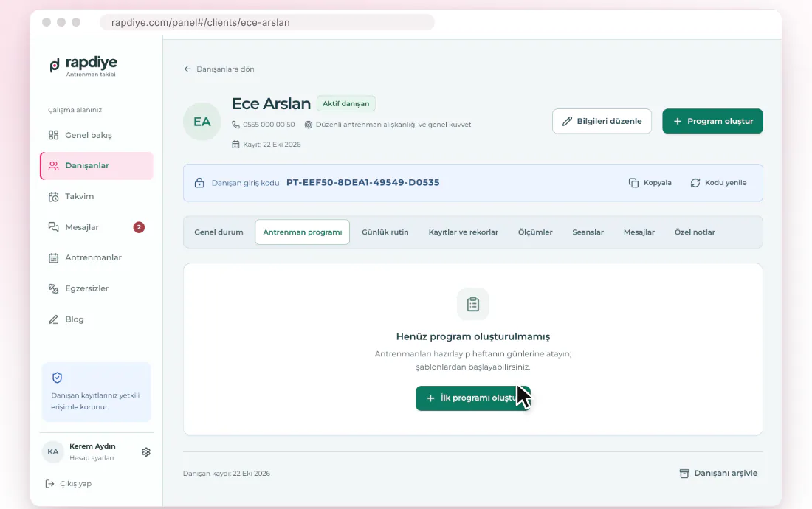Viewport: 812px width, 509px height.
Task: Open Genel bakış dashboard icon
Action: pos(53,135)
